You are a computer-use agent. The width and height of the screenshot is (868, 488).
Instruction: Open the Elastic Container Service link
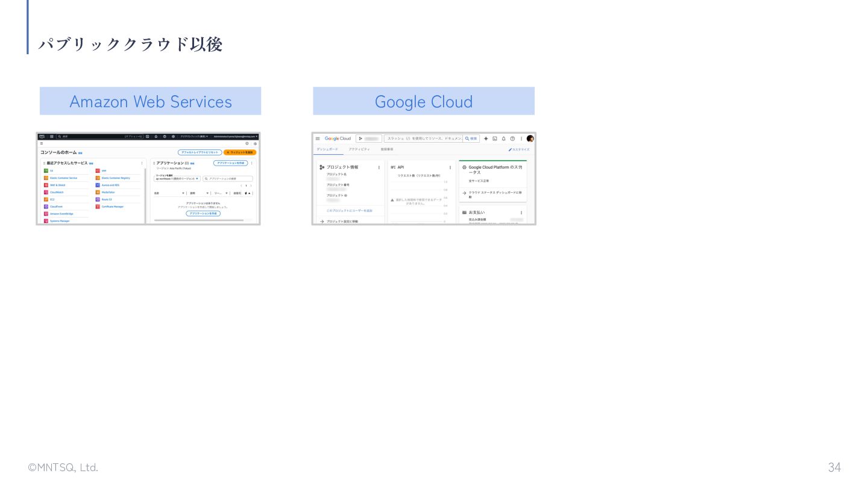point(64,178)
